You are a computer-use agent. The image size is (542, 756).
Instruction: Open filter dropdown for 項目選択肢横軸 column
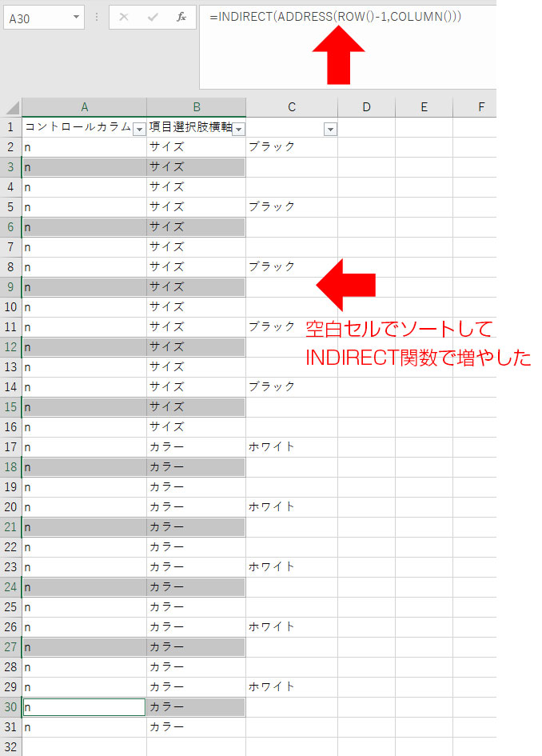238,129
